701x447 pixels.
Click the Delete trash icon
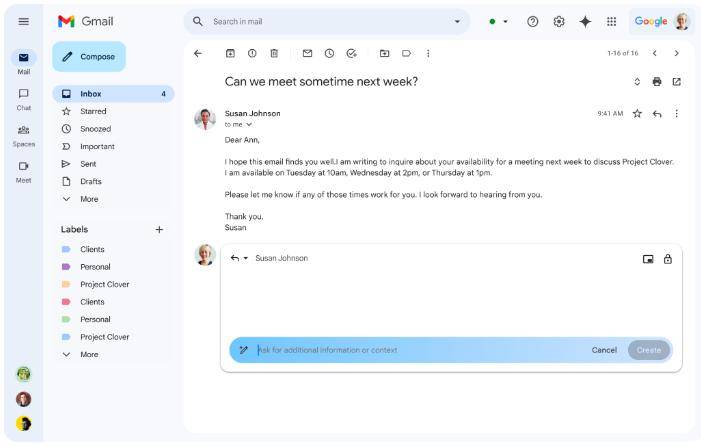pos(274,53)
